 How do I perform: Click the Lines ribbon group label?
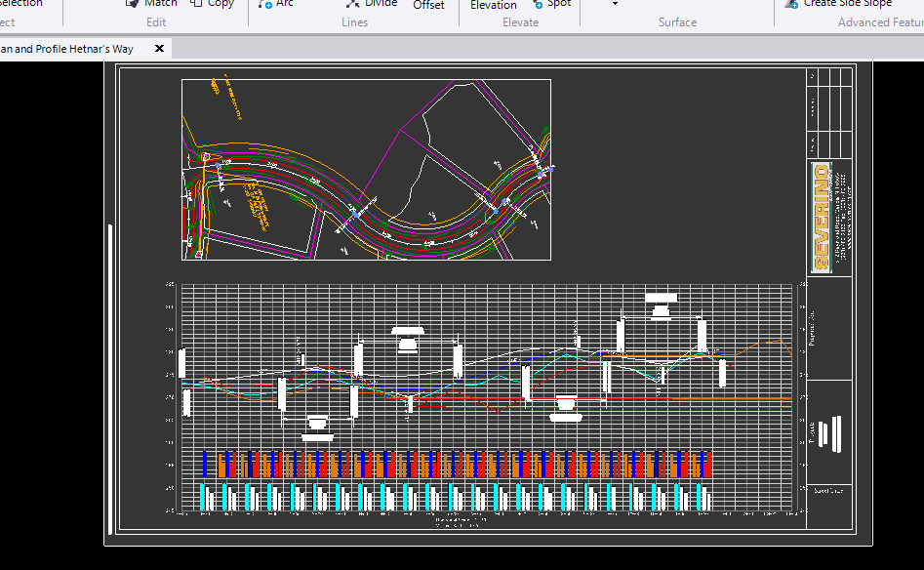pos(355,22)
